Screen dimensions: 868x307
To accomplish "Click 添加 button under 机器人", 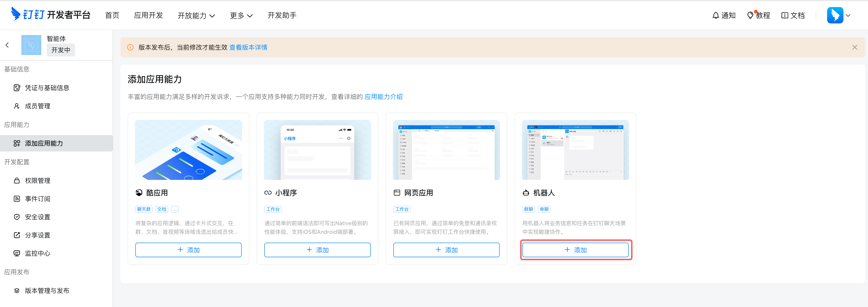I will 575,250.
